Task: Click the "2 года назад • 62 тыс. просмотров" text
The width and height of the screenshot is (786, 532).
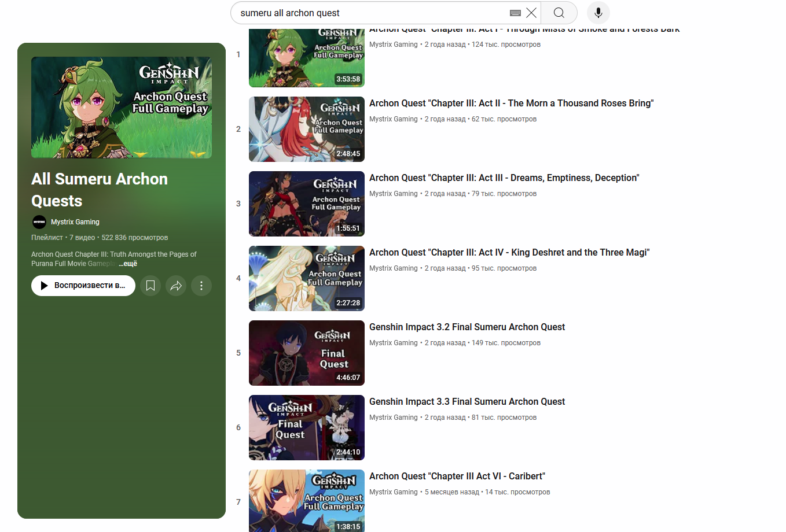Action: click(480, 119)
